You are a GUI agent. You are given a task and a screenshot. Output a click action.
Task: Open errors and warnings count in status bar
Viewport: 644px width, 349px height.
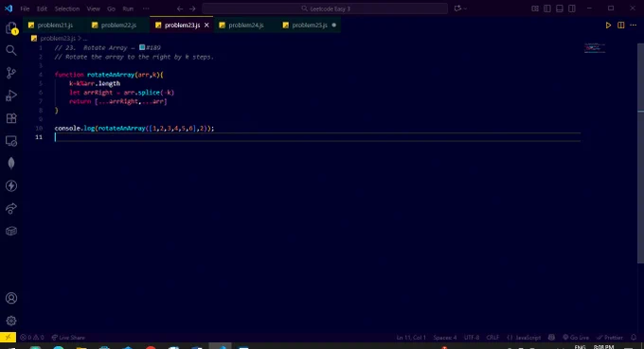(32, 338)
